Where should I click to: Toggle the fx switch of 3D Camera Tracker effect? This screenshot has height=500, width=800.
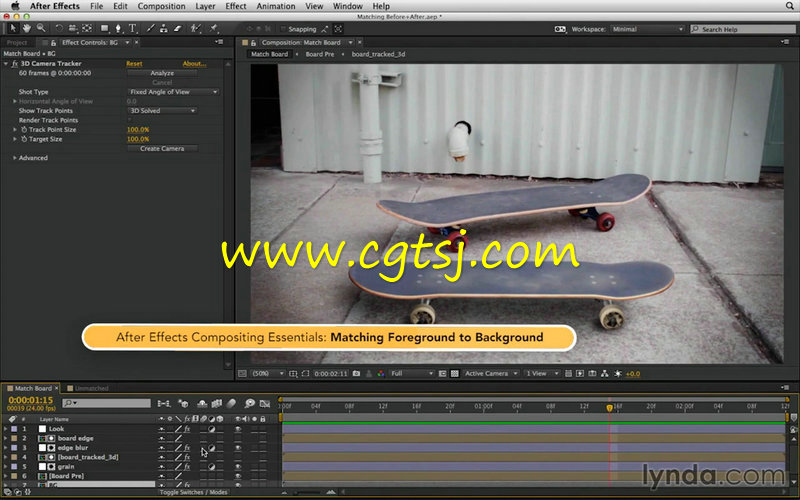14,63
